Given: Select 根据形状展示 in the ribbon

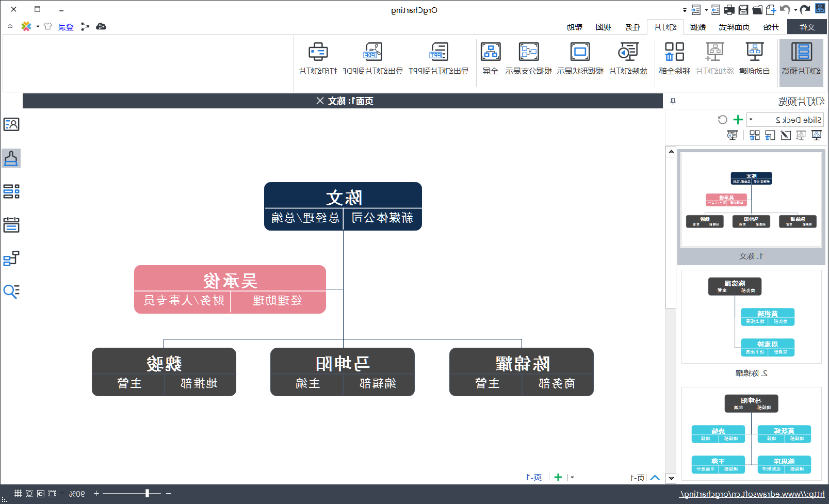Looking at the screenshot, I should [x=580, y=59].
